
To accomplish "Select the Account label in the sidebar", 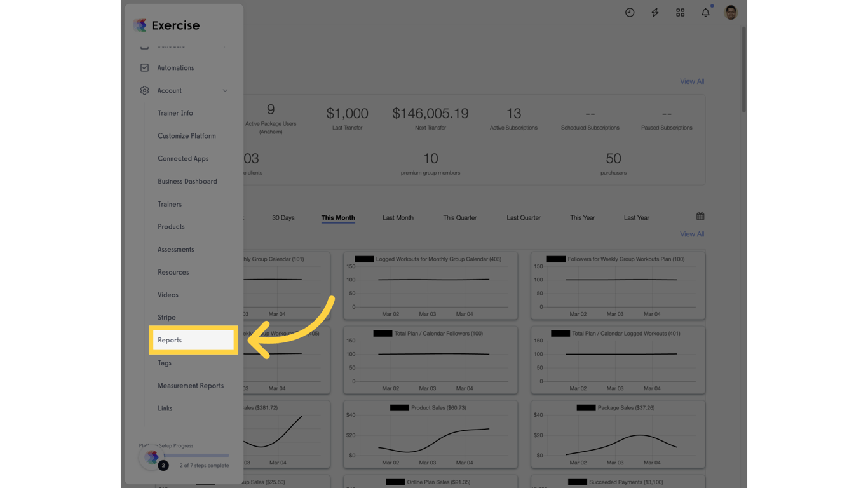I will click(x=170, y=91).
